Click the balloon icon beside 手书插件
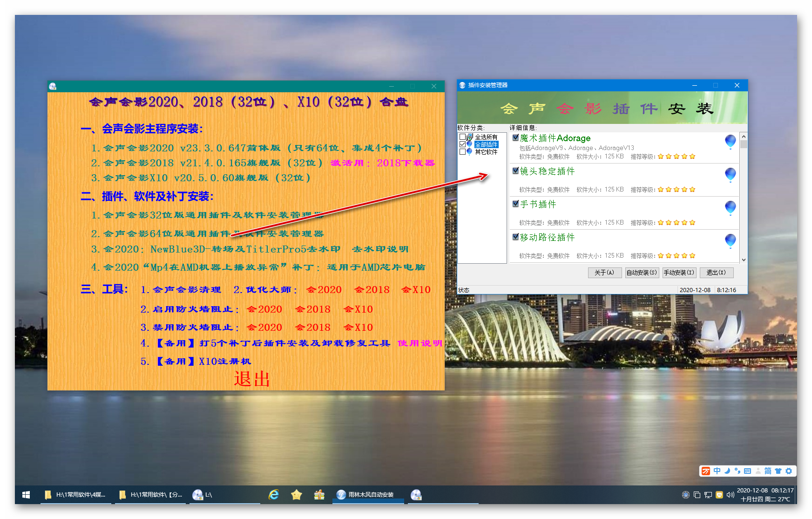The width and height of the screenshot is (812, 519). tap(731, 208)
